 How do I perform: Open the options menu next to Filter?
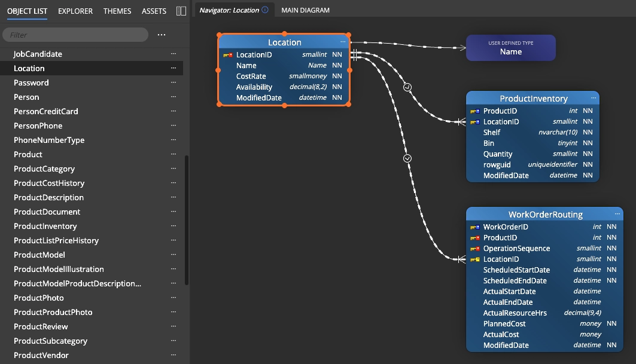point(162,35)
